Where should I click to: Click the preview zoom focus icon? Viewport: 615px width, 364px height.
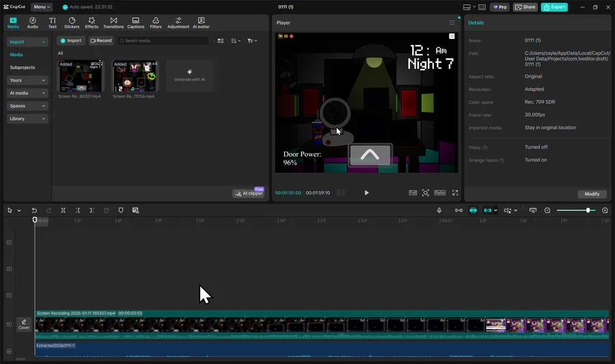pyautogui.click(x=426, y=193)
